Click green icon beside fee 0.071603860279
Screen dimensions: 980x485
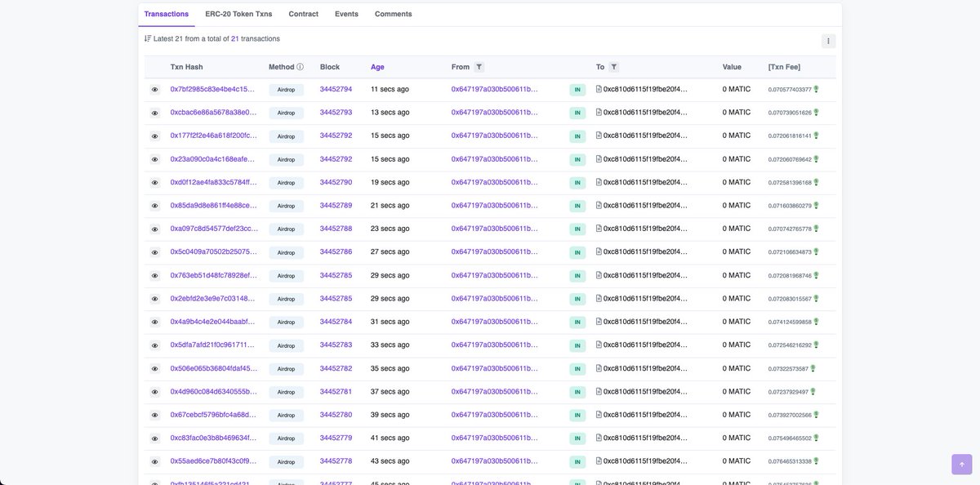(816, 205)
